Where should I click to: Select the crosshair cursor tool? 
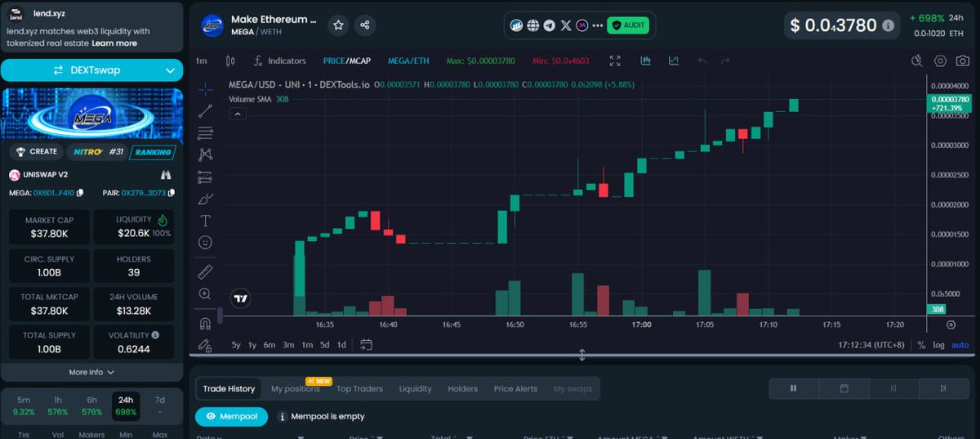206,88
